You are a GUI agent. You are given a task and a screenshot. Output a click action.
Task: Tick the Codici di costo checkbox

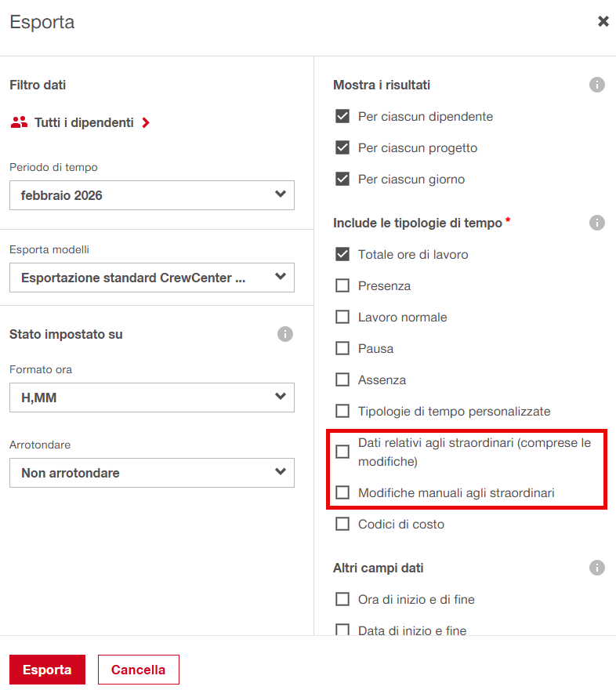pos(342,524)
